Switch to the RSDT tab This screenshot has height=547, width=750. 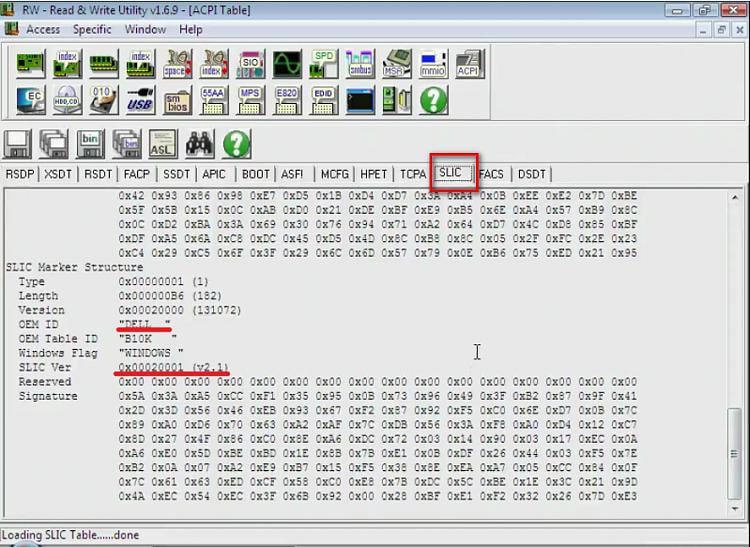pyautogui.click(x=98, y=174)
